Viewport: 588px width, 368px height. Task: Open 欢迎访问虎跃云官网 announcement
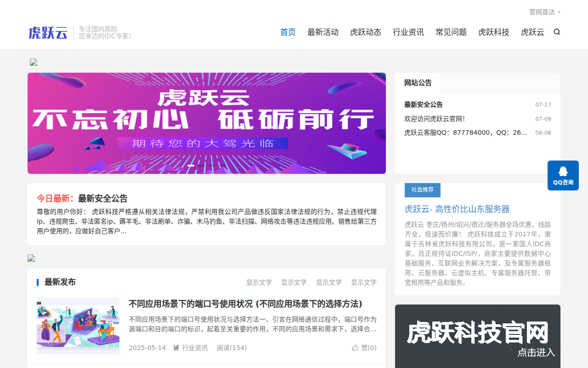point(435,119)
